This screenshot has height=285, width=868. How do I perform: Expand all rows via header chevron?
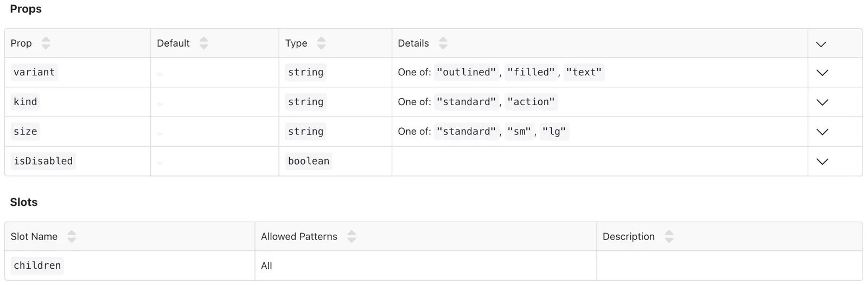pyautogui.click(x=821, y=44)
